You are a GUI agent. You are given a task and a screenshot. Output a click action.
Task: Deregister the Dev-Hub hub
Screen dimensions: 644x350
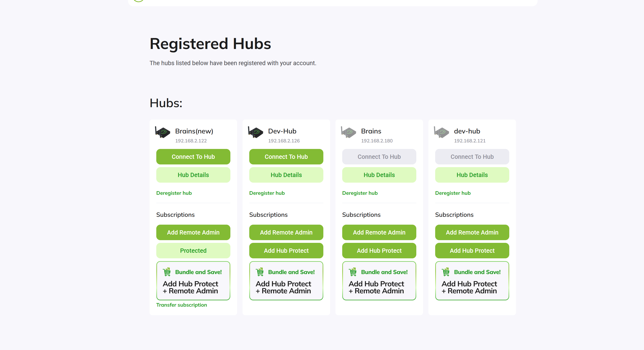tap(267, 193)
